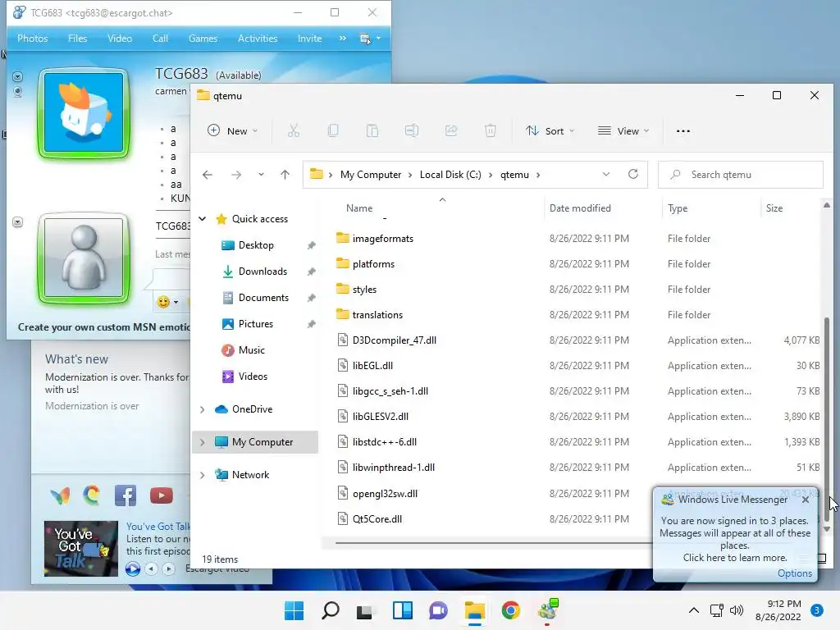The height and width of the screenshot is (630, 840).
Task: Click the smiley emoticon button in Messenger
Action: pos(163,302)
